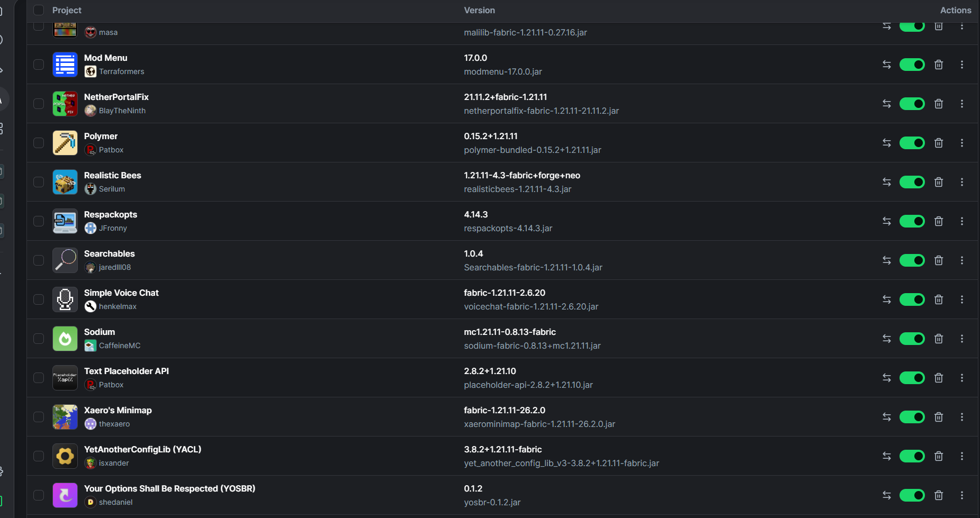
Task: Open the Sodium project link
Action: [x=99, y=332]
